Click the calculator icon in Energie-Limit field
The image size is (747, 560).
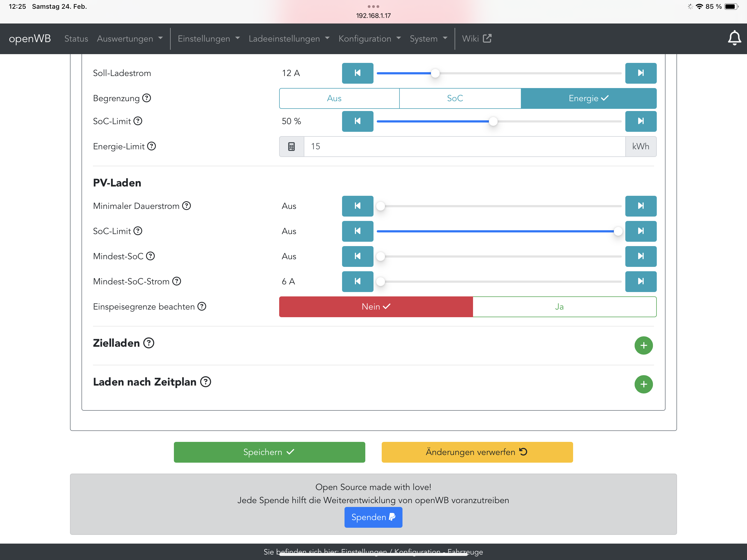click(x=291, y=147)
